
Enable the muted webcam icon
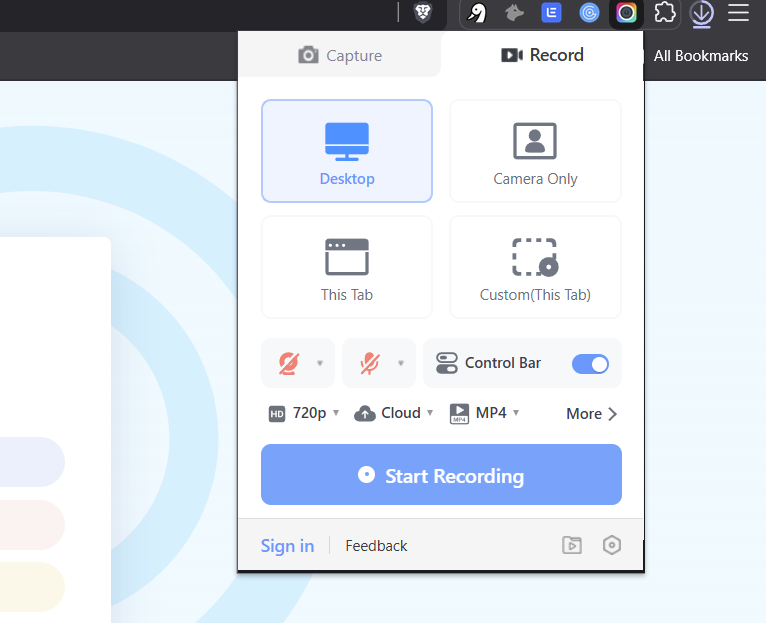click(x=290, y=363)
